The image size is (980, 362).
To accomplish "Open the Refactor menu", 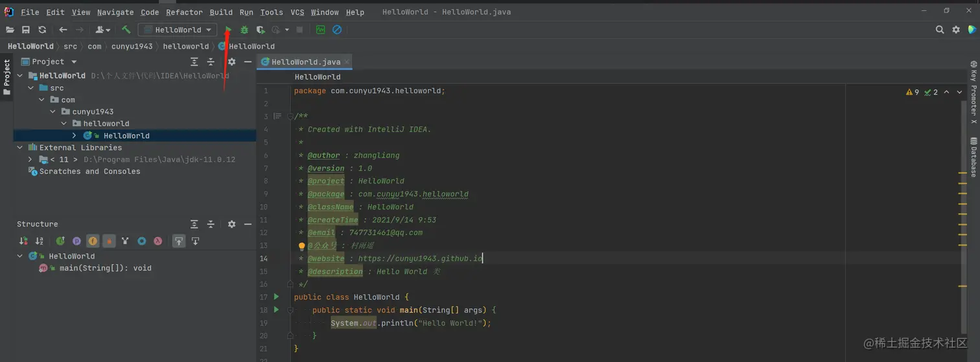I will point(184,12).
